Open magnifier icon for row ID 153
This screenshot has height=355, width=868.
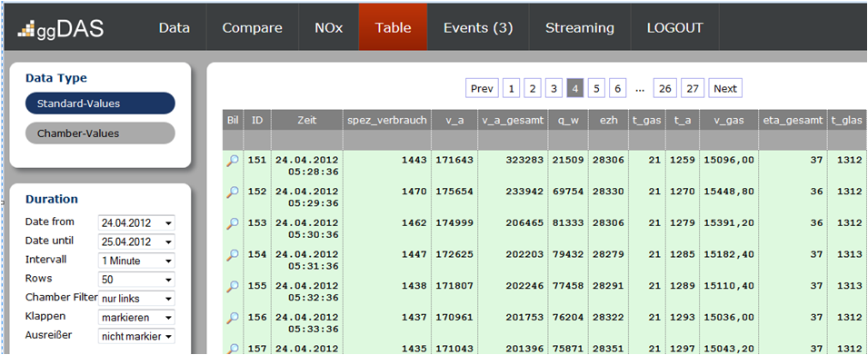[233, 223]
